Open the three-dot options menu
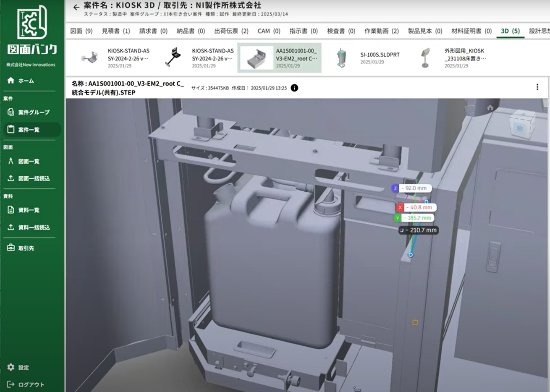Image resolution: width=550 pixels, height=392 pixels. (537, 87)
